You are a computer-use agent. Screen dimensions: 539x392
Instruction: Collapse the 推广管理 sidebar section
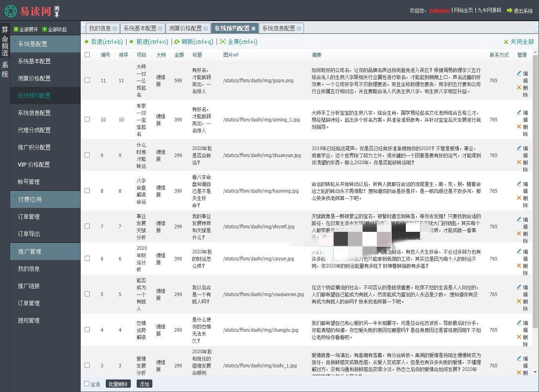click(x=29, y=251)
